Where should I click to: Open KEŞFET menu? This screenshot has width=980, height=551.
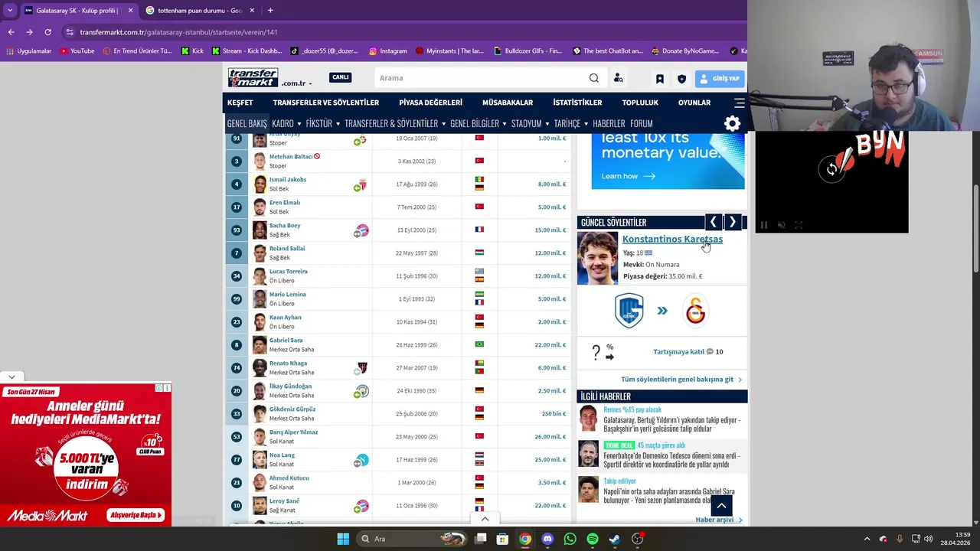click(x=240, y=103)
